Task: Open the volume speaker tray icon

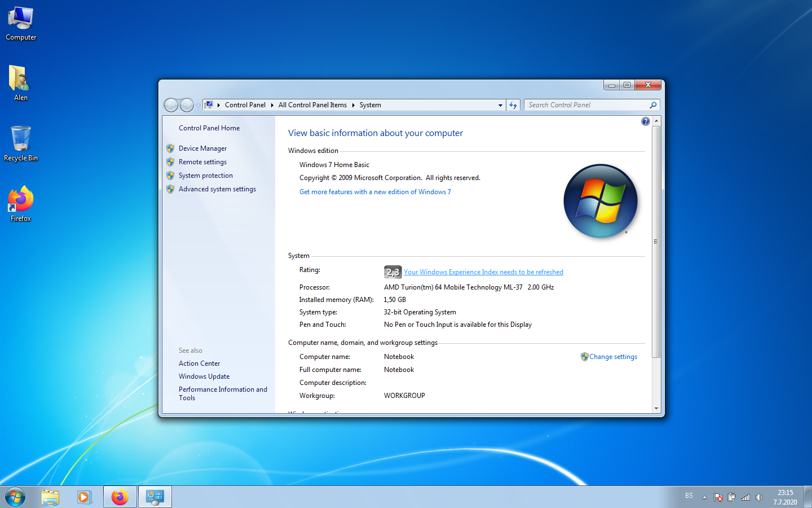Action: coord(759,497)
